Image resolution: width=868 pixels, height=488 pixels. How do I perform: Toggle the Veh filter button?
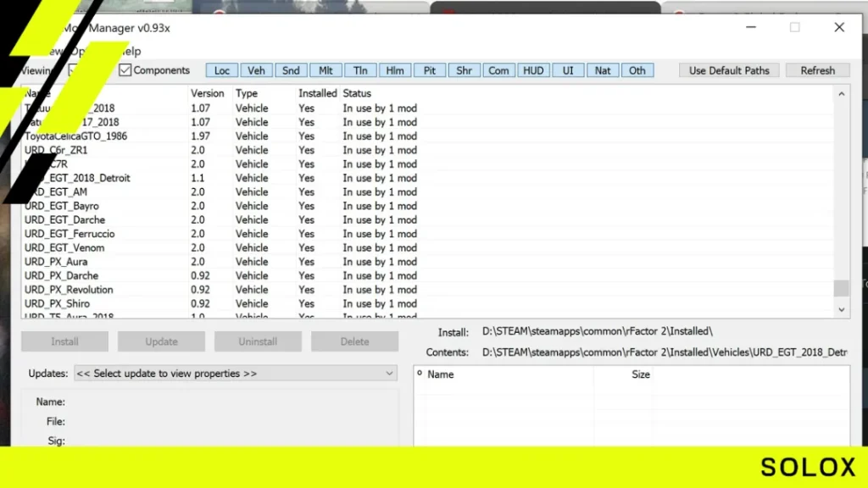click(256, 70)
